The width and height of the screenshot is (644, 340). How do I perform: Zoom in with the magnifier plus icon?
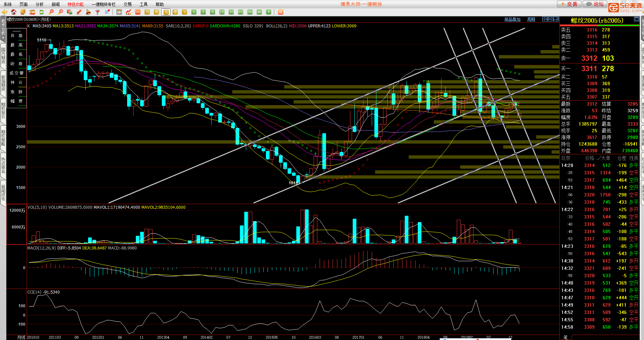[51, 12]
